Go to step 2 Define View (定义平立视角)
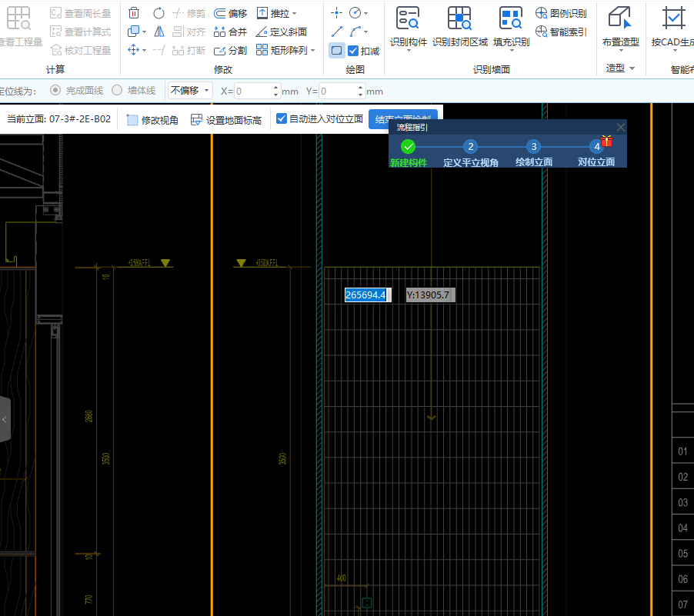This screenshot has width=694, height=616. (470, 154)
